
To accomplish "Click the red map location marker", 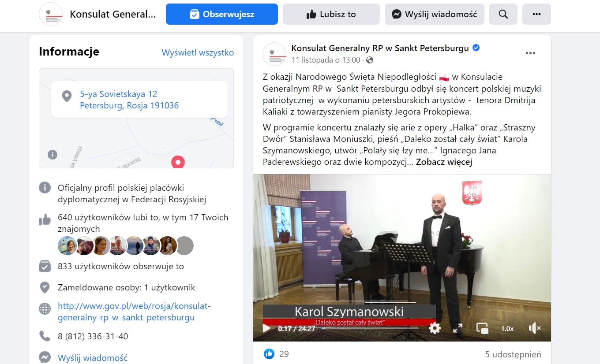I will tap(178, 162).
